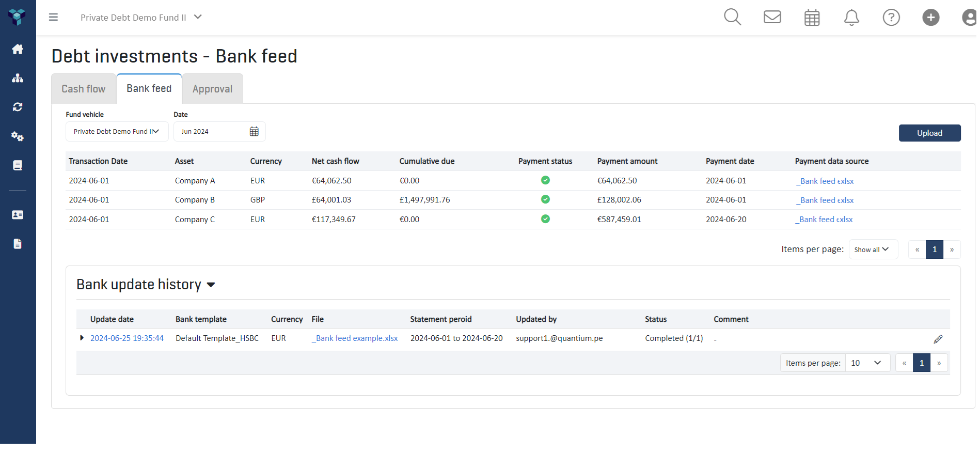Image resolution: width=980 pixels, height=468 pixels.
Task: Open the Fund vehicle dropdown
Action: point(117,132)
